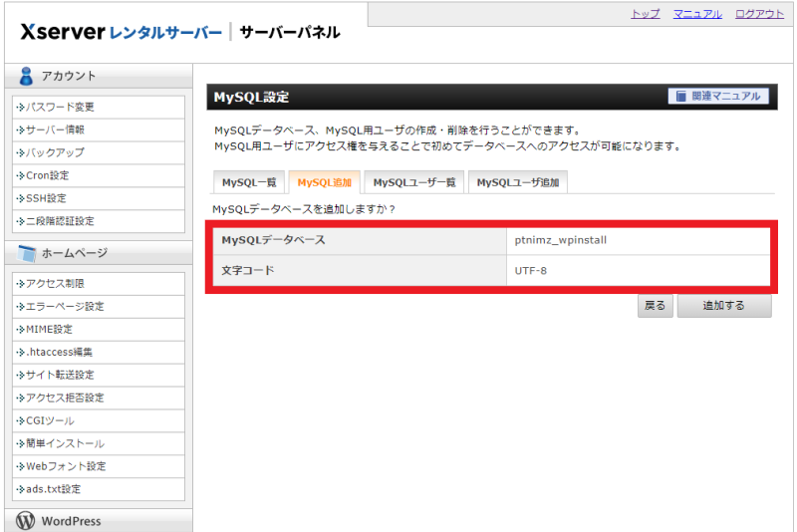Open サーバー情報 in sidebar

pyautogui.click(x=99, y=131)
